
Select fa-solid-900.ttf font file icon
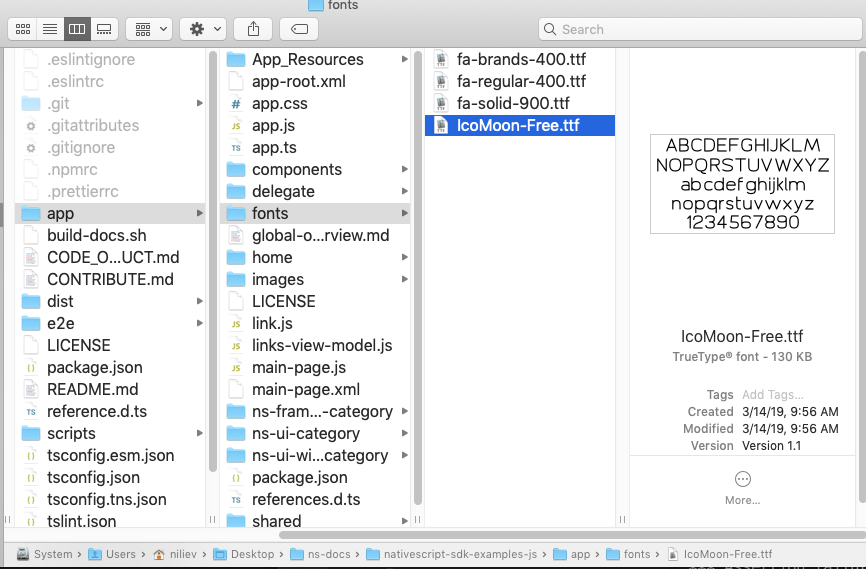coord(441,103)
